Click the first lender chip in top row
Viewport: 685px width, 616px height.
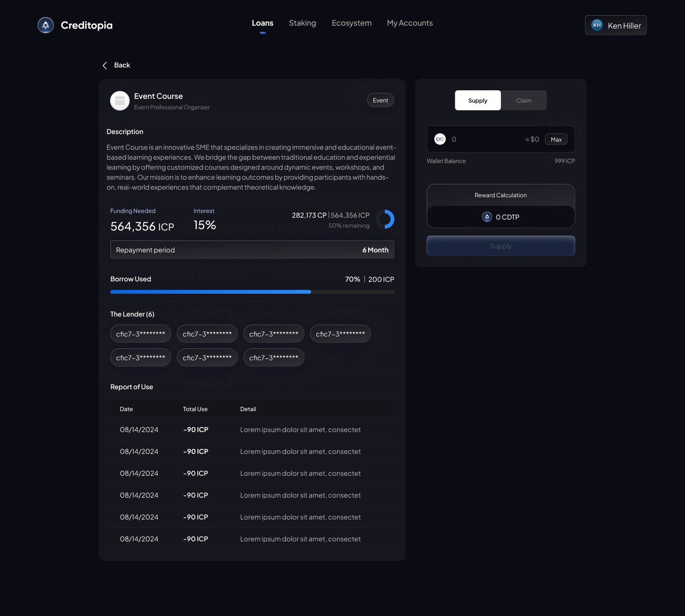click(x=141, y=334)
